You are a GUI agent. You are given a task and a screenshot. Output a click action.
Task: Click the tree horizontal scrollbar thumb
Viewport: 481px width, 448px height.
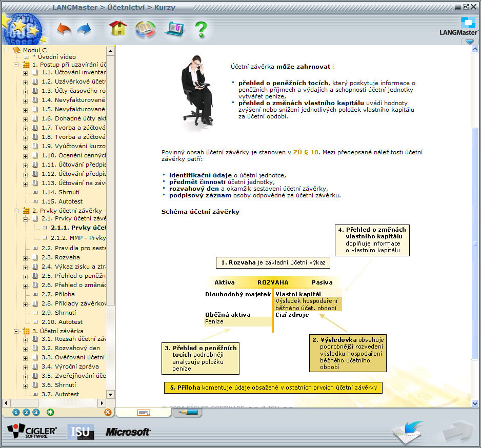point(25,402)
